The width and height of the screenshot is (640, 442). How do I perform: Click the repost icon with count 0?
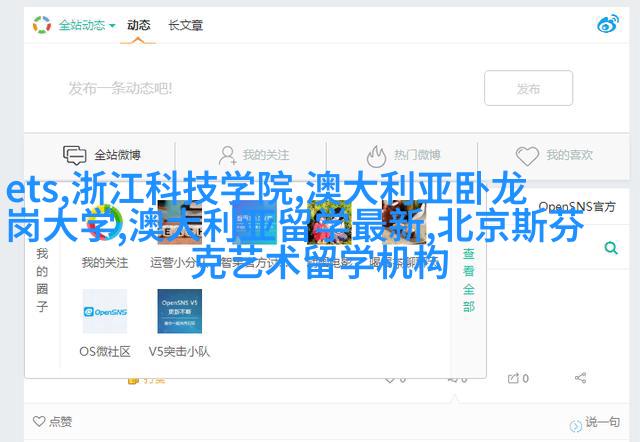click(518, 378)
